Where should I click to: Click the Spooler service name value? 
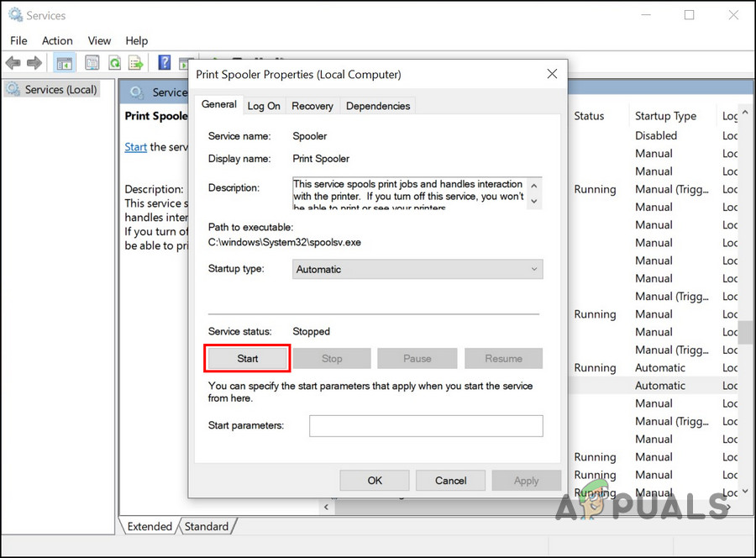click(309, 136)
